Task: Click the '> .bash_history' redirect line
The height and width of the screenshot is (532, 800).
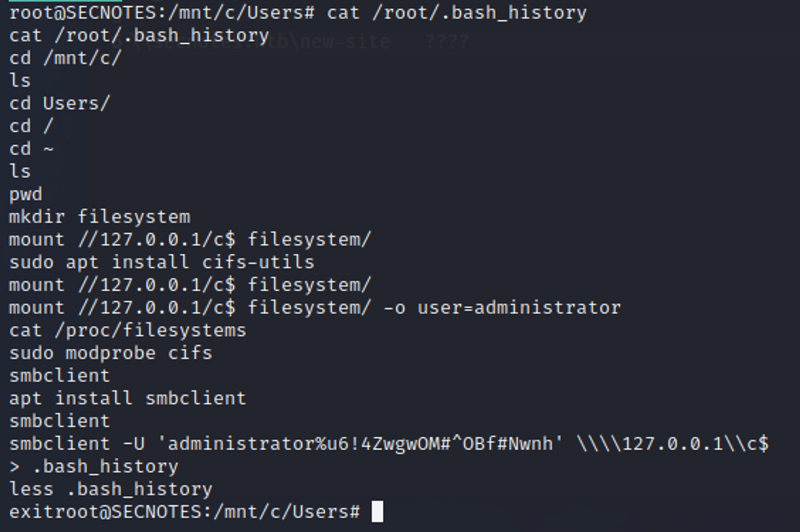Action: (x=94, y=467)
